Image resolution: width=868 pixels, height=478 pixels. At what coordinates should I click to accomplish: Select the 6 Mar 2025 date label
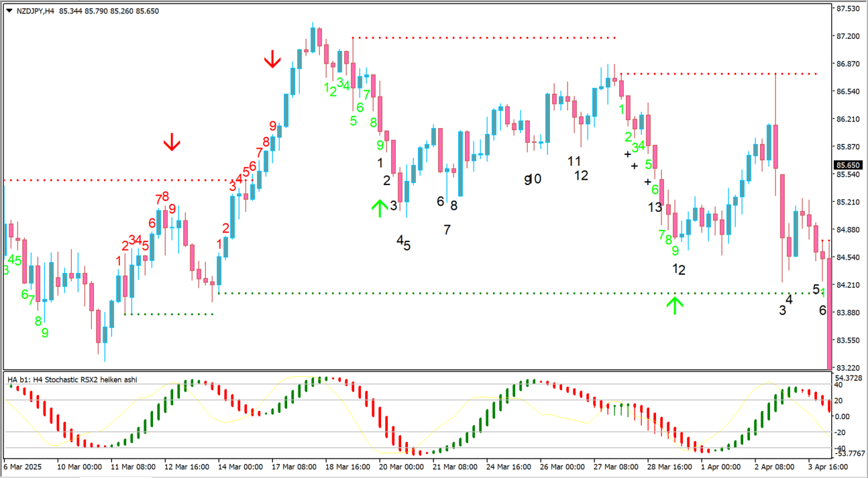pos(23,467)
